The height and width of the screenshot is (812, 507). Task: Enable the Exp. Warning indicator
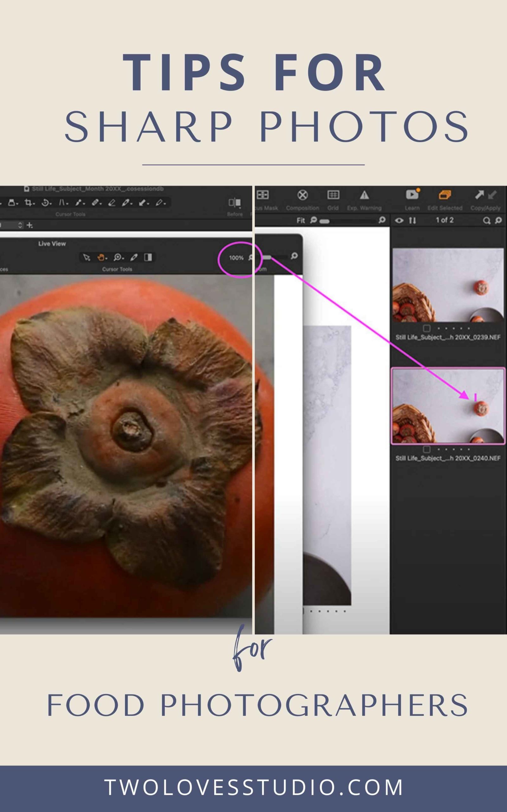click(x=364, y=195)
